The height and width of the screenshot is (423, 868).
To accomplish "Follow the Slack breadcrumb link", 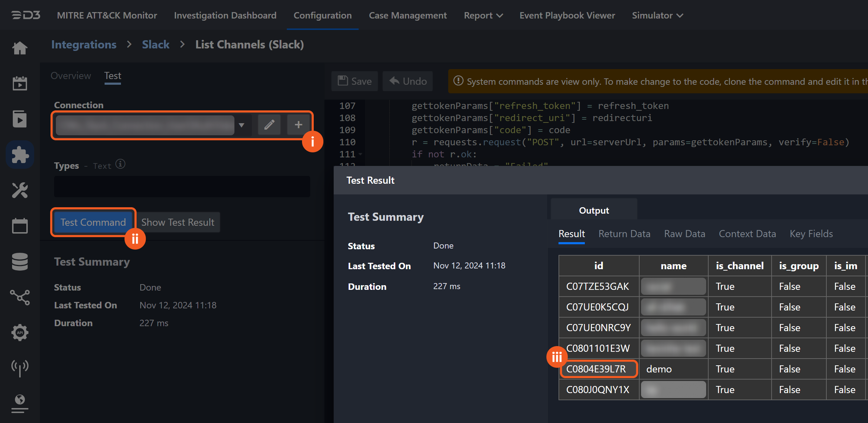I will point(155,45).
